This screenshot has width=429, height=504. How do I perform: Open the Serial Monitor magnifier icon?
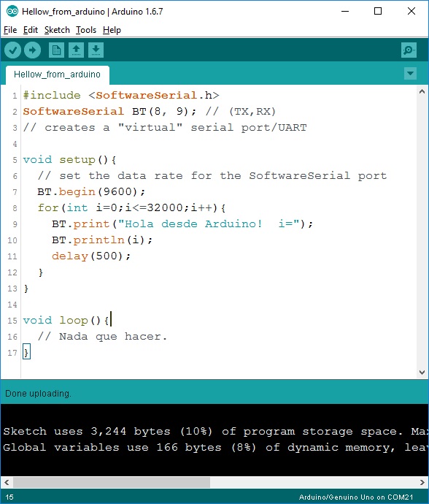pyautogui.click(x=409, y=50)
